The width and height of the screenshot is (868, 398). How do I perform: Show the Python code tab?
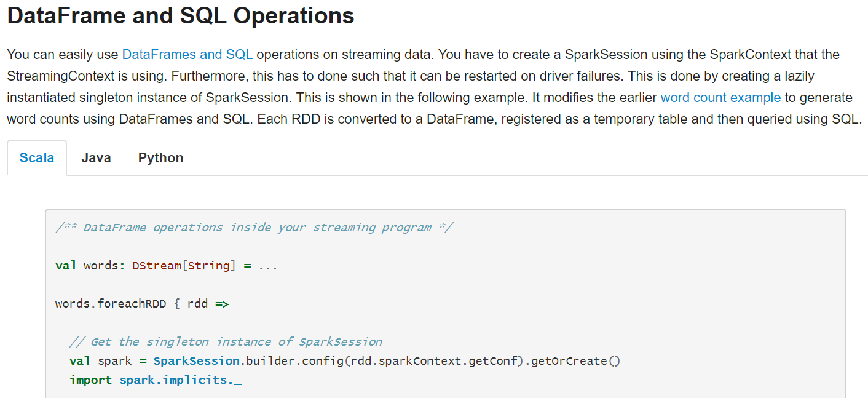pos(160,158)
